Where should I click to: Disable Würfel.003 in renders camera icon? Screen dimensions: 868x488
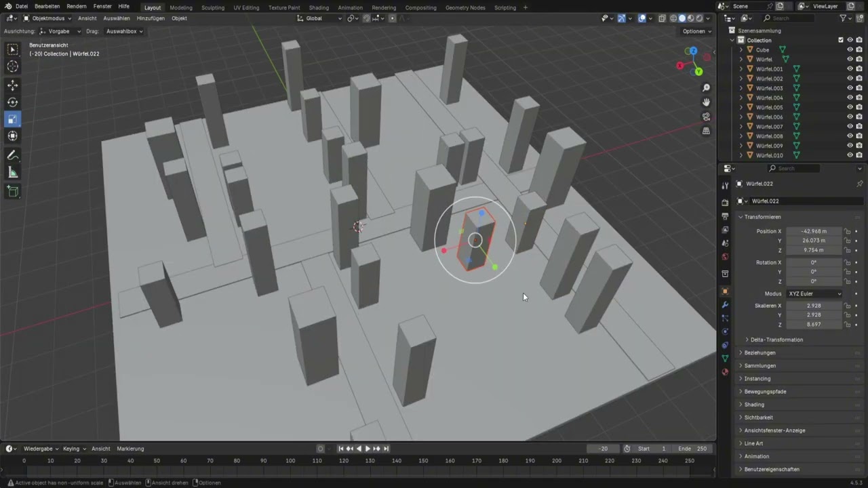859,88
